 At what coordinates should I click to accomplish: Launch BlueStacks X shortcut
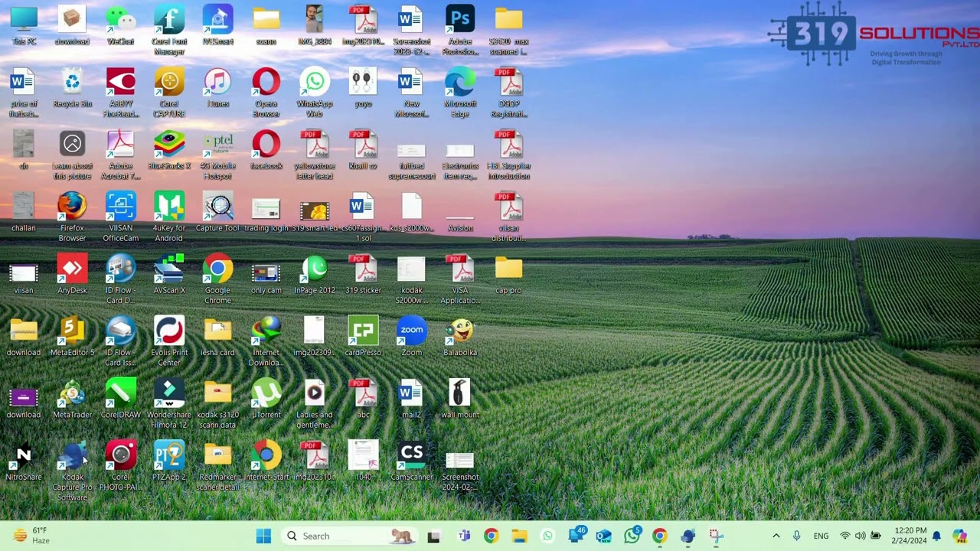tap(169, 150)
